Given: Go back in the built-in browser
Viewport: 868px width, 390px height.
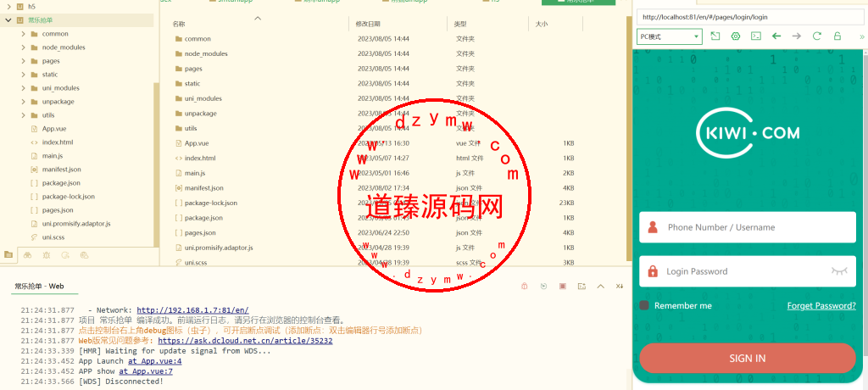Looking at the screenshot, I should (776, 36).
